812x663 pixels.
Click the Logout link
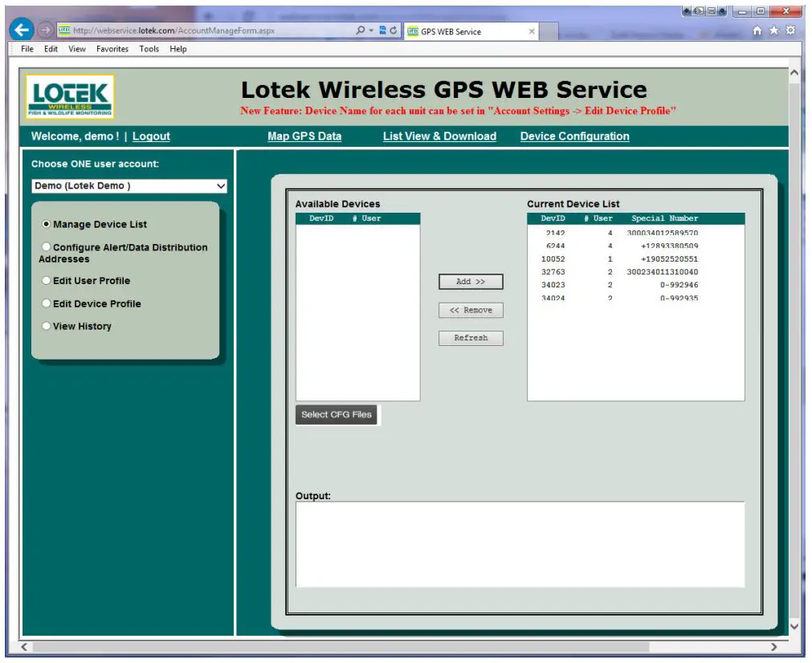(x=151, y=136)
